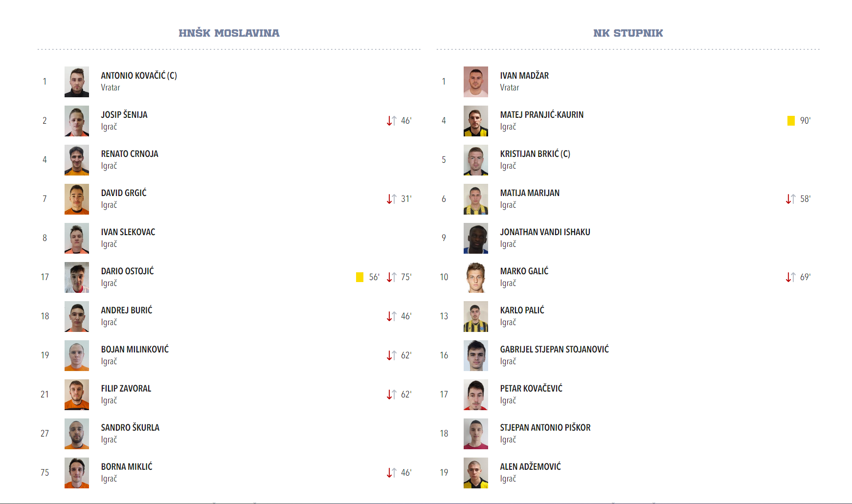852x504 pixels.
Task: Click Matija Marijan's substitution arrows icon
Action: click(x=790, y=199)
